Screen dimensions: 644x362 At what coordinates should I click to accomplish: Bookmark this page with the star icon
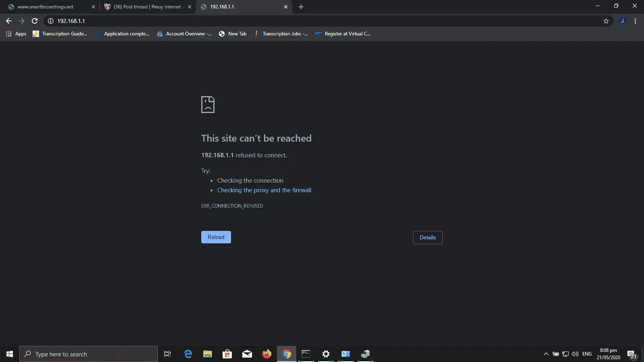pyautogui.click(x=606, y=21)
